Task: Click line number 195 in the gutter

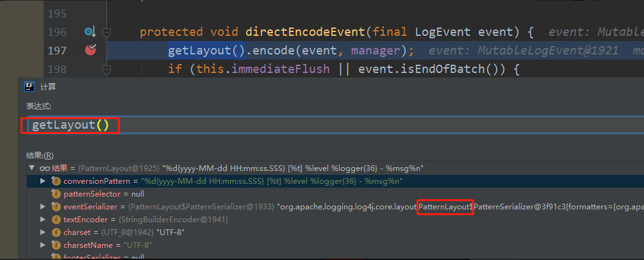Action: [56, 13]
